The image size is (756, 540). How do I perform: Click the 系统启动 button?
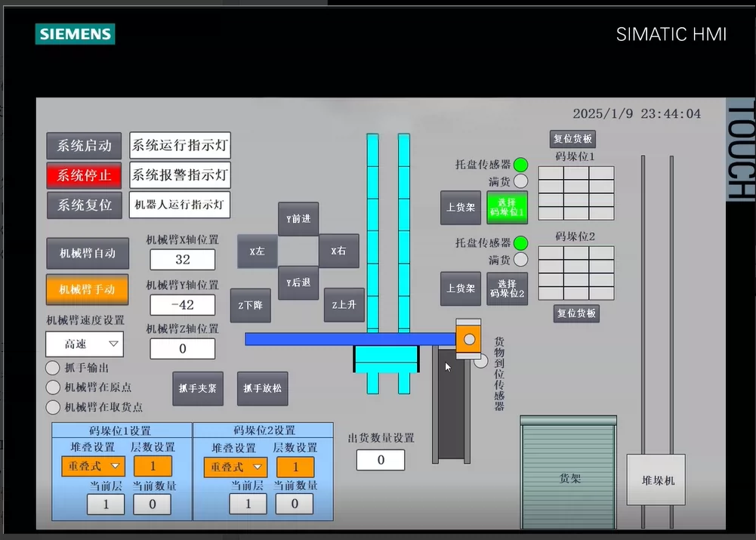pyautogui.click(x=84, y=146)
